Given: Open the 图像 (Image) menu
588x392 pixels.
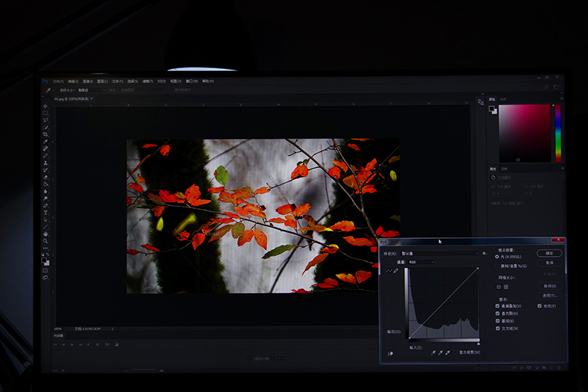Looking at the screenshot, I should point(88,81).
